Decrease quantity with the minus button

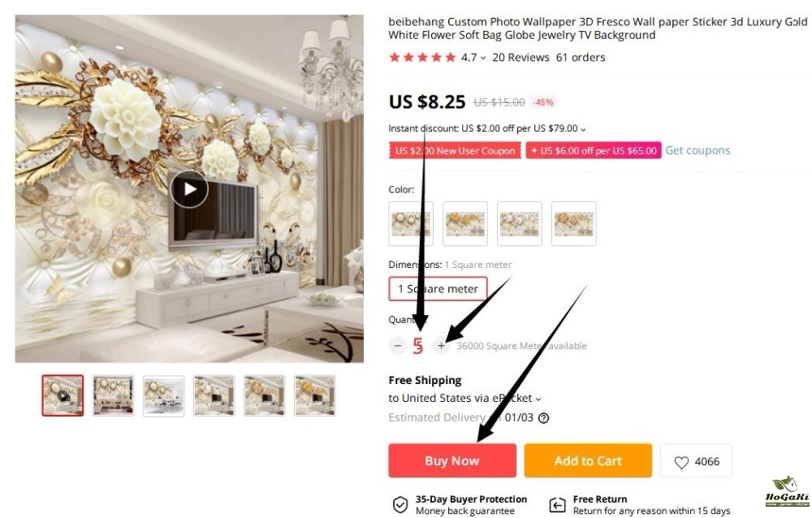click(398, 346)
